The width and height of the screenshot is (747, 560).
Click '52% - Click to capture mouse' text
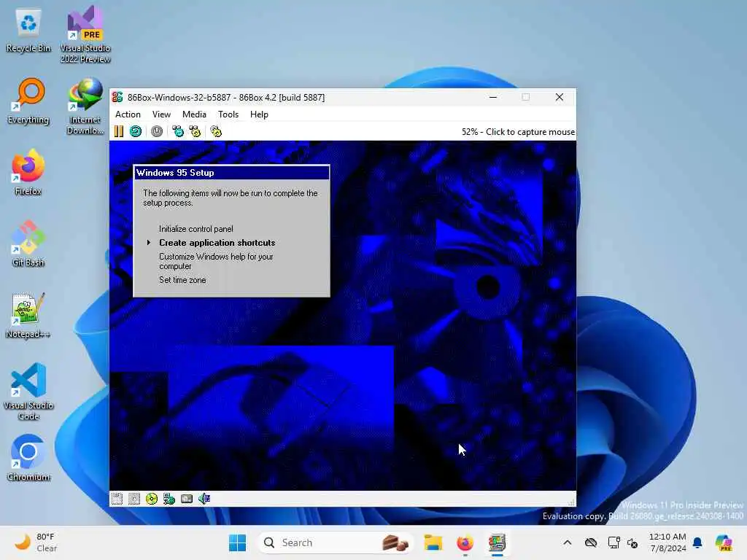click(518, 132)
